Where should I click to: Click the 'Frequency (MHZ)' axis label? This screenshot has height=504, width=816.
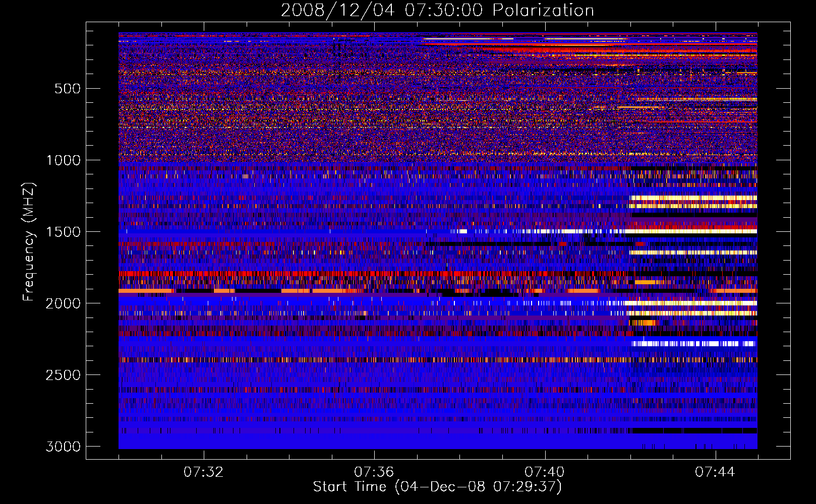pyautogui.click(x=29, y=242)
